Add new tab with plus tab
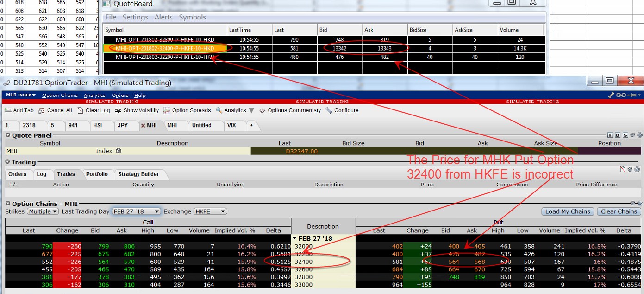Image resolution: width=644 pixels, height=294 pixels. tap(251, 125)
